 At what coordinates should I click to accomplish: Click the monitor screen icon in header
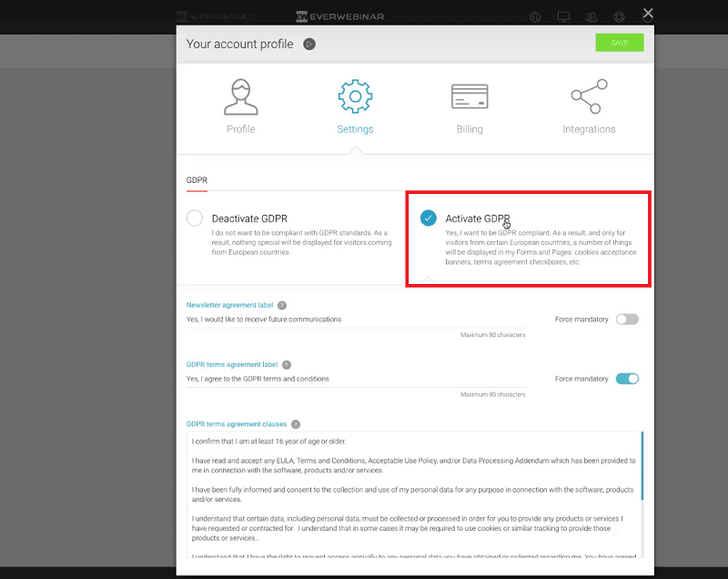pos(563,17)
